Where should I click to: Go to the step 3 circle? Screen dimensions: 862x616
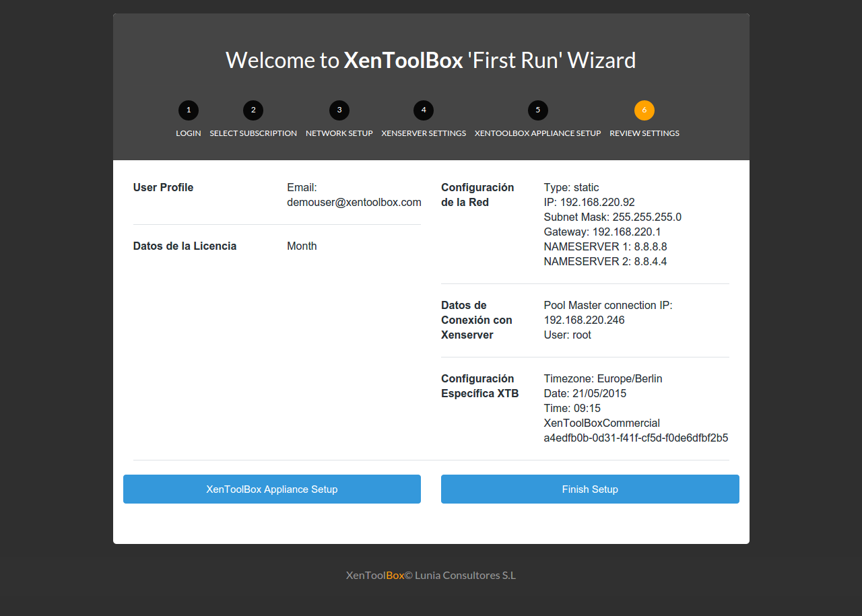pos(339,110)
